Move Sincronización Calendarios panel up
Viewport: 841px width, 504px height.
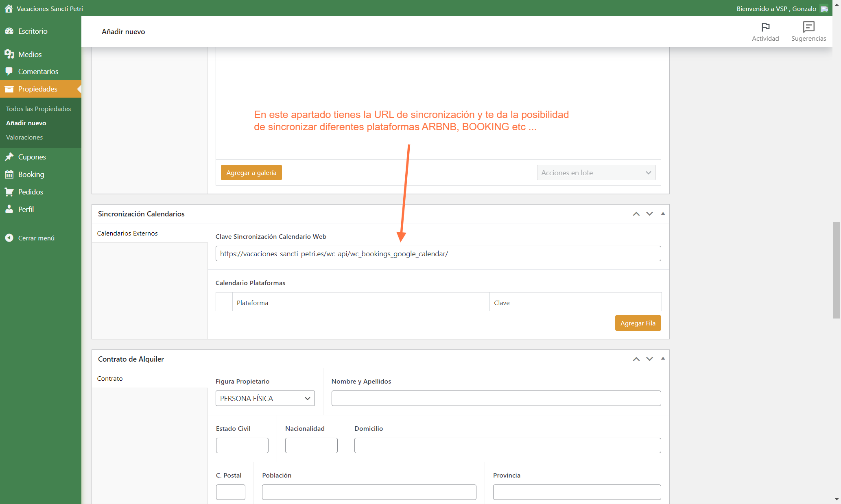tap(636, 214)
